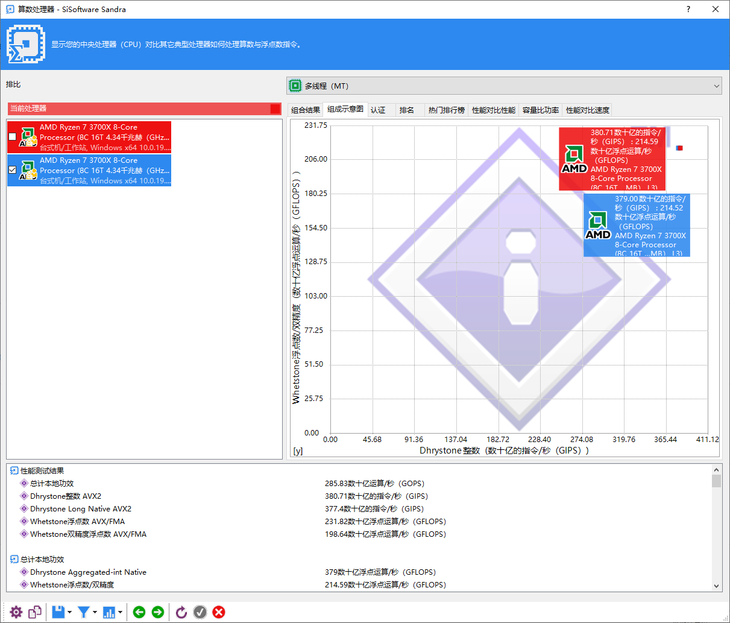Click the AMD logo in red chart label
The height and width of the screenshot is (623, 730).
click(575, 159)
